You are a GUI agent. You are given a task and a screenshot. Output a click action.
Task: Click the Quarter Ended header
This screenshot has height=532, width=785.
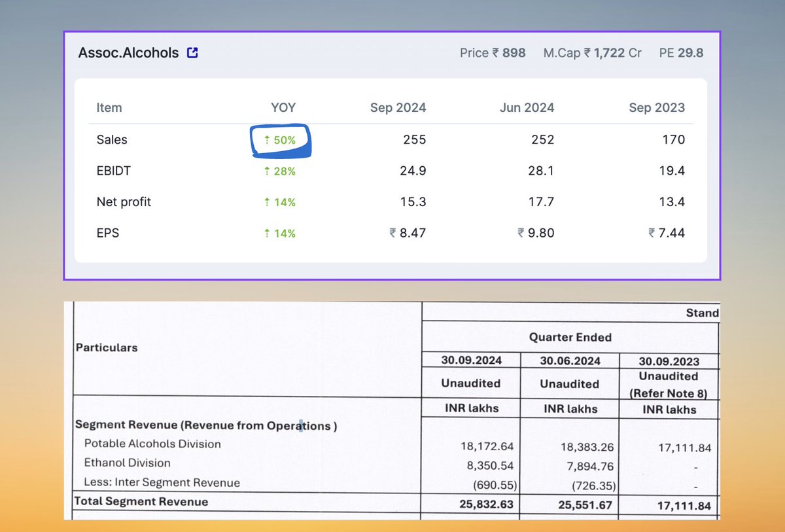click(570, 338)
